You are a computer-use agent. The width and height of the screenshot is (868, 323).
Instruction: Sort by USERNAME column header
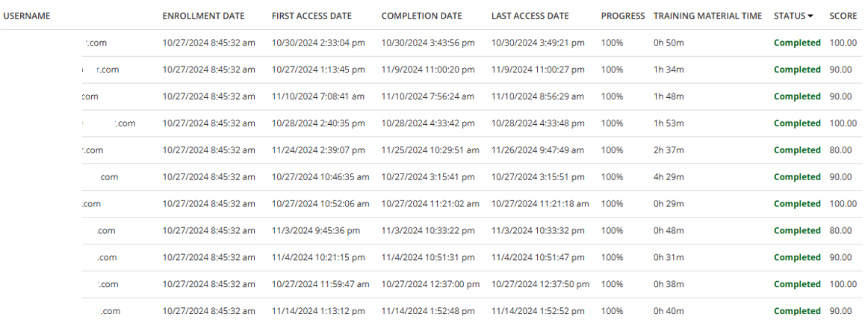(x=27, y=16)
